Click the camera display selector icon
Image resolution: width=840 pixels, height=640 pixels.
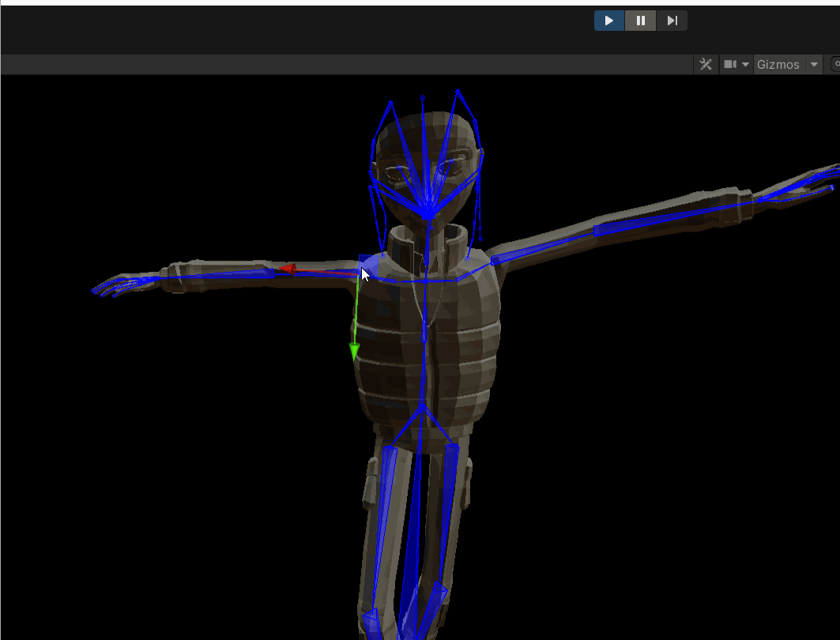729,64
